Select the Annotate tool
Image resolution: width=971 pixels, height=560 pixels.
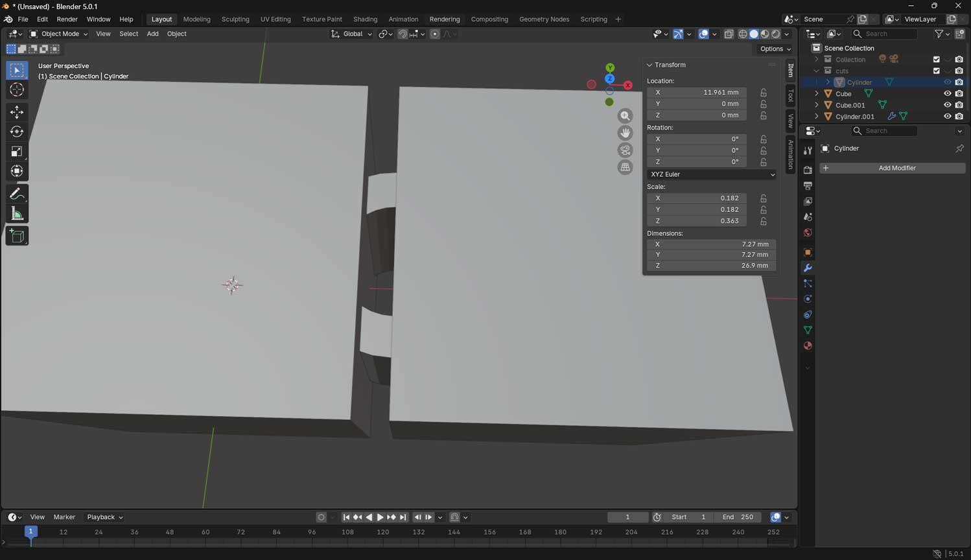click(17, 194)
